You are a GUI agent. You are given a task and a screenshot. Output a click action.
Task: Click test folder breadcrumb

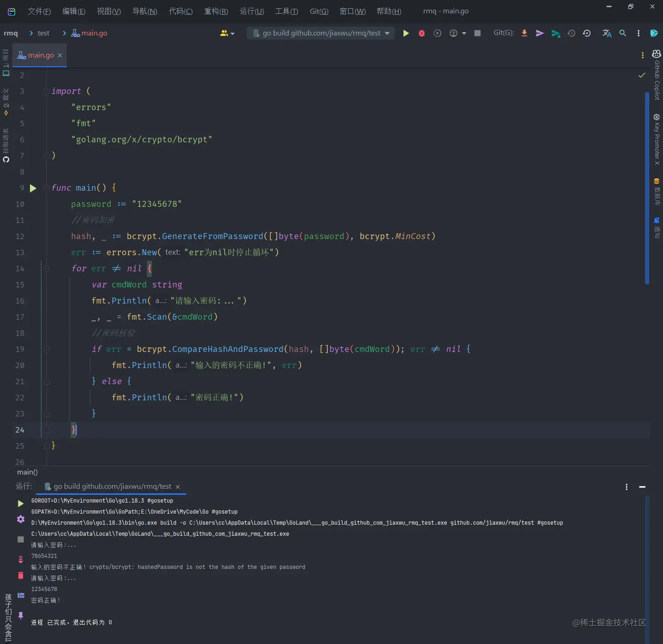pyautogui.click(x=43, y=33)
